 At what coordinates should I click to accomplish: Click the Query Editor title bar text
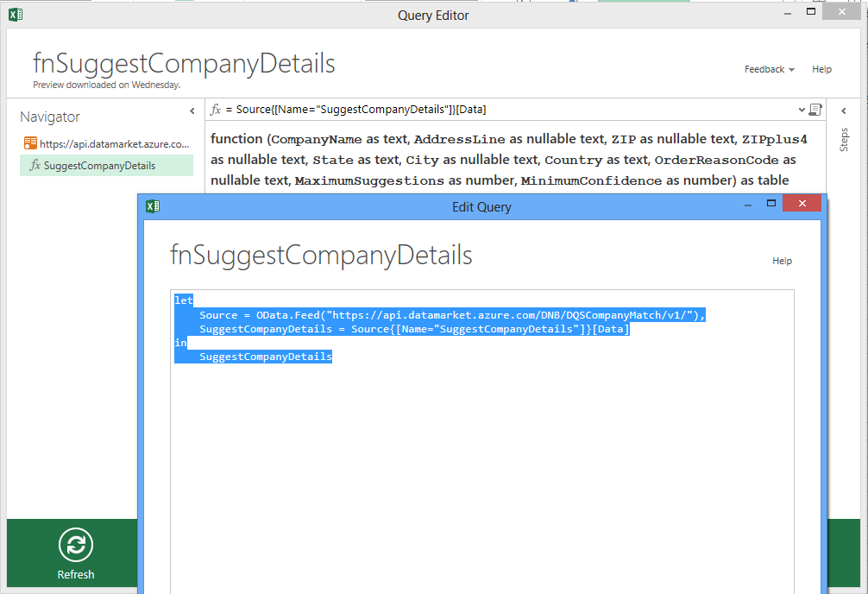click(x=433, y=16)
